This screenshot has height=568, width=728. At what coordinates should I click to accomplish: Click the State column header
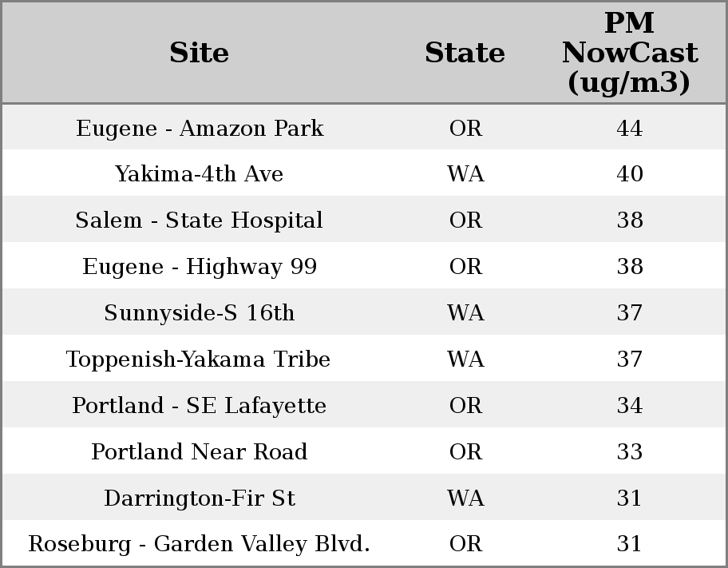[465, 53]
